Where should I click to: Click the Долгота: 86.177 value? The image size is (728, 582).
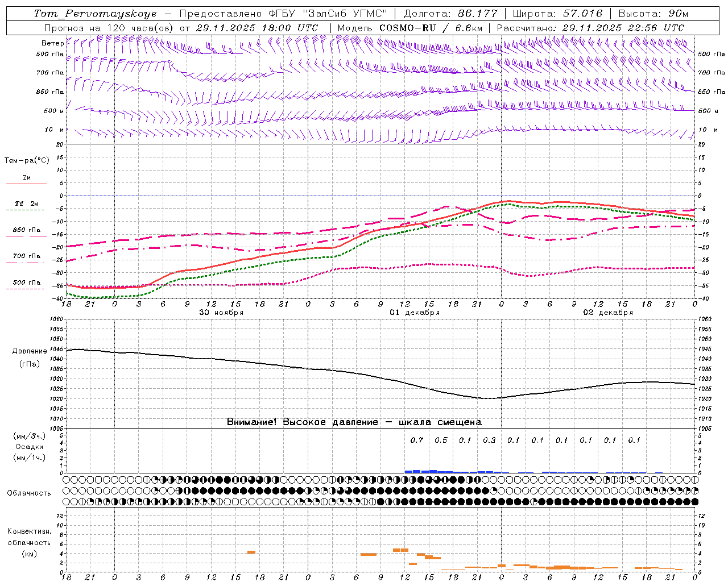pos(450,14)
